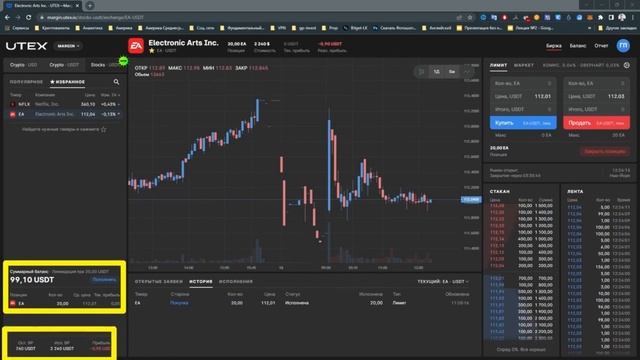Image resolution: width=640 pixels, height=360 pixels.
Task: Click the UTEX logo
Action: coord(27,46)
